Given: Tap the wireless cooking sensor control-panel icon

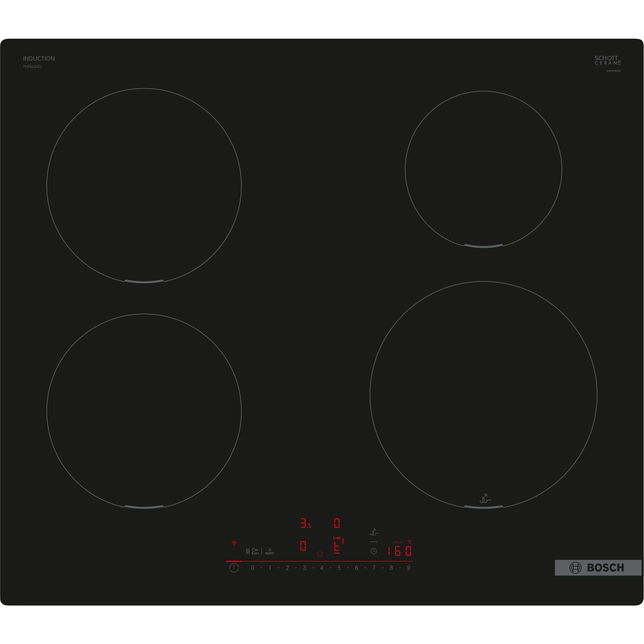Looking at the screenshot, I should 374,532.
